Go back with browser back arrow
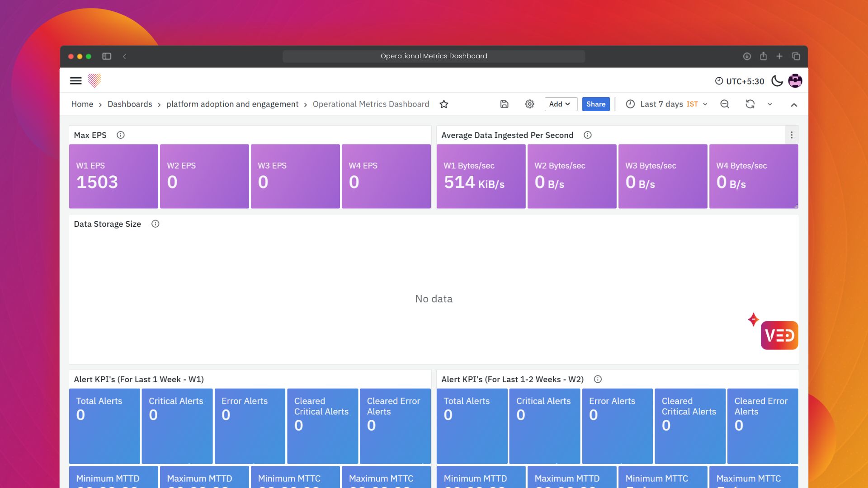This screenshot has width=868, height=488. tap(124, 56)
